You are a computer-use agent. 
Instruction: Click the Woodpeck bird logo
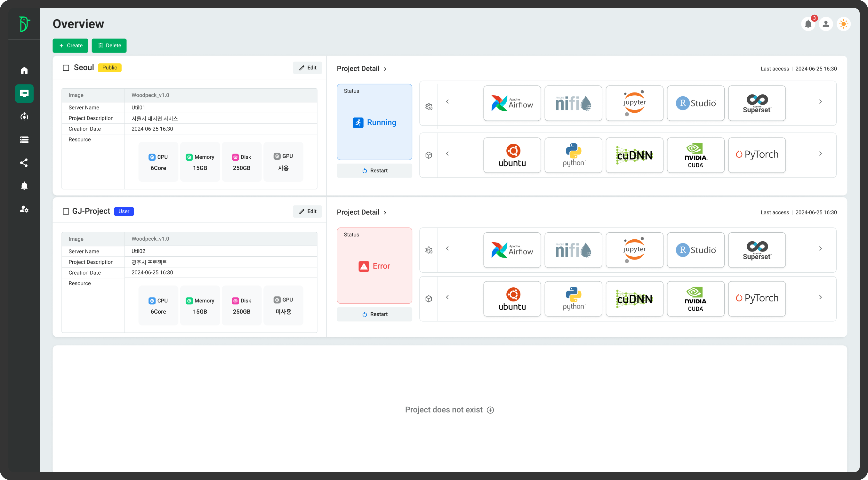pos(24,24)
